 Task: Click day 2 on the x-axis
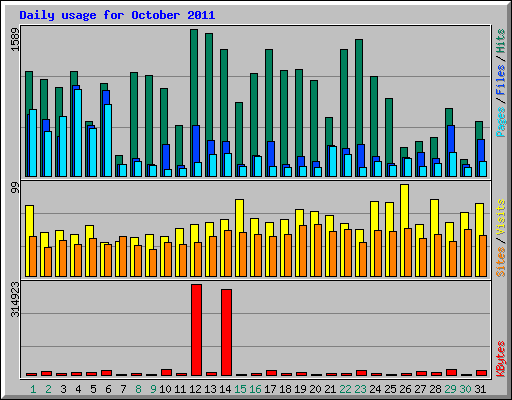click(48, 389)
